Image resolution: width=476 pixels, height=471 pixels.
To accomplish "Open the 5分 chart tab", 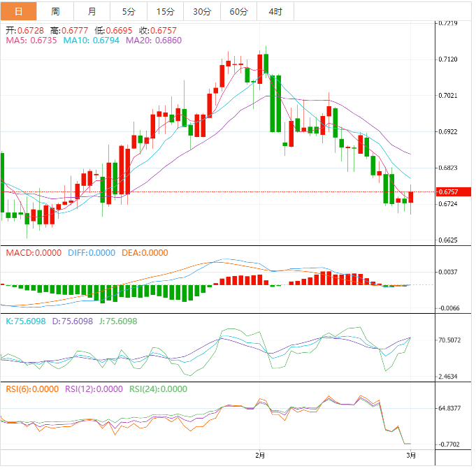I will (129, 11).
